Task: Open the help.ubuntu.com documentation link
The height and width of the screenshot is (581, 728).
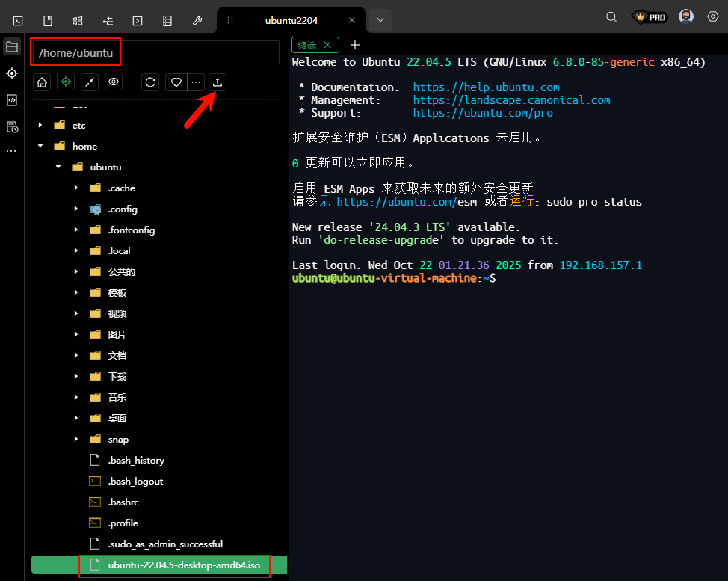Action: 486,87
